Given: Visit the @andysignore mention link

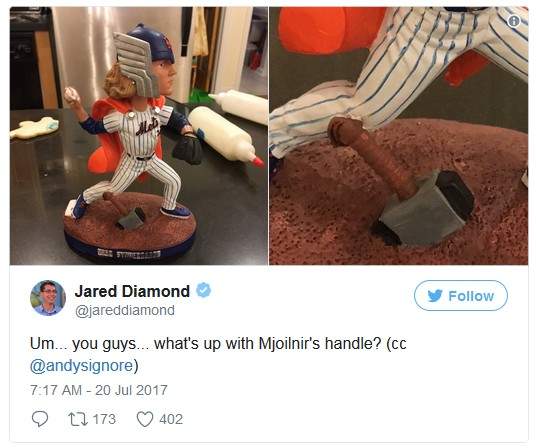Looking at the screenshot, I should pyautogui.click(x=81, y=366).
